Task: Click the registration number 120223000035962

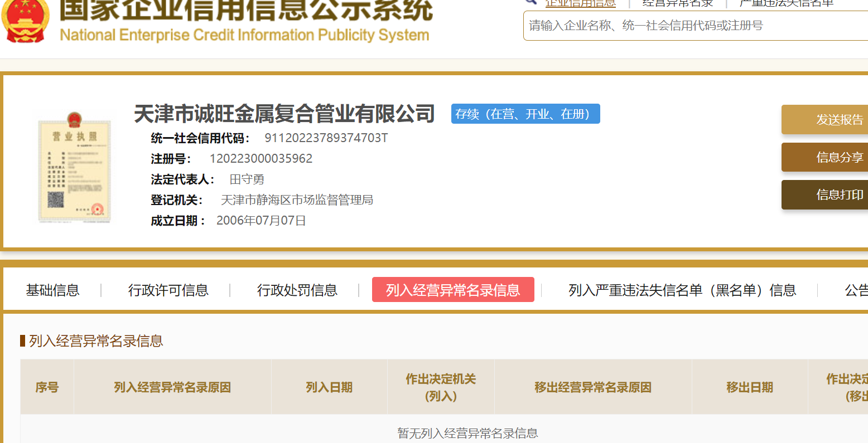Action: [261, 159]
